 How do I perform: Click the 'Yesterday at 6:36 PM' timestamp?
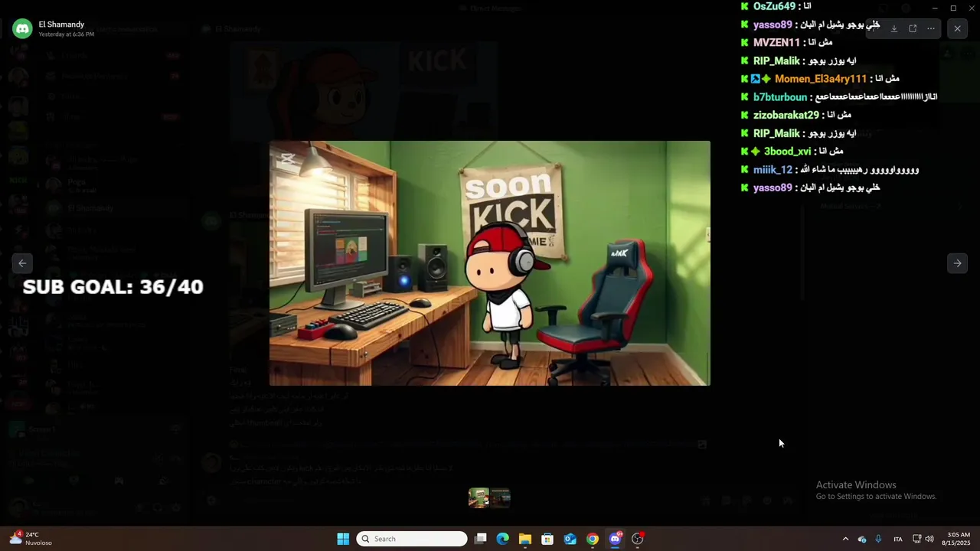click(67, 34)
